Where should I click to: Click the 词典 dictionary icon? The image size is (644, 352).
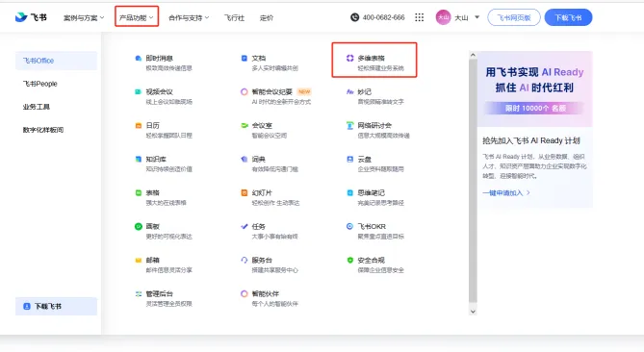click(x=245, y=160)
